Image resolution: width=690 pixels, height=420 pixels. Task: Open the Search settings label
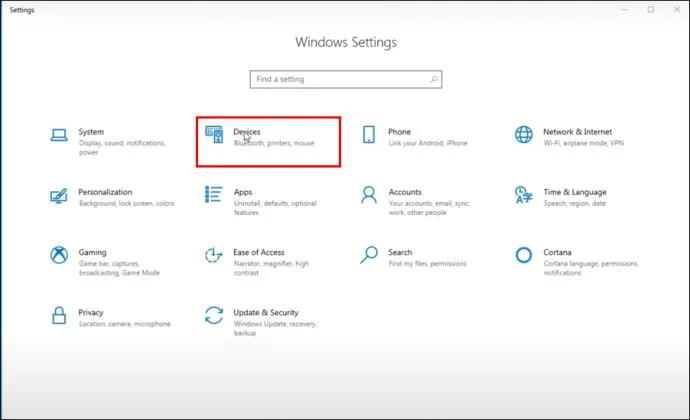(x=400, y=252)
